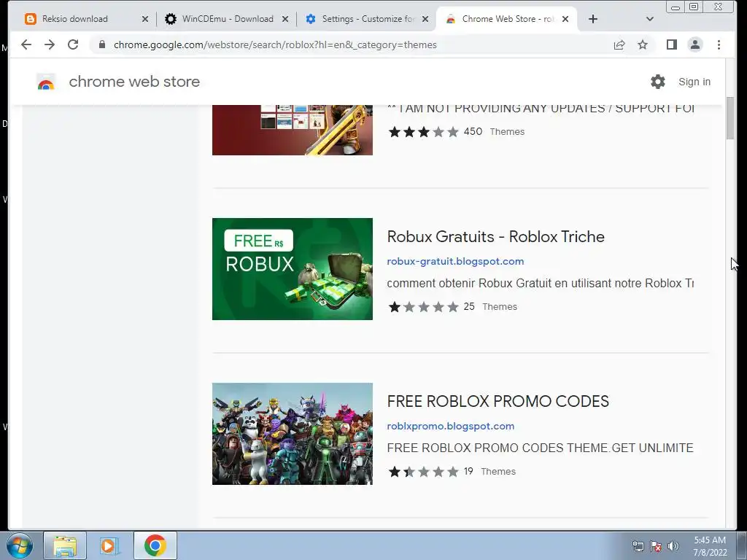Expand the tab search chevron
747x560 pixels.
[650, 19]
